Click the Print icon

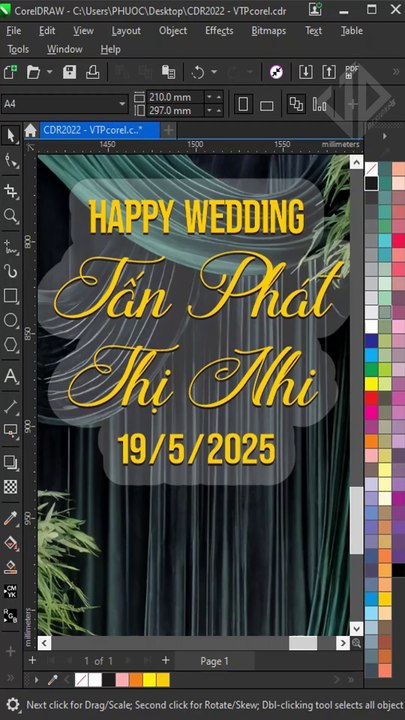click(92, 72)
